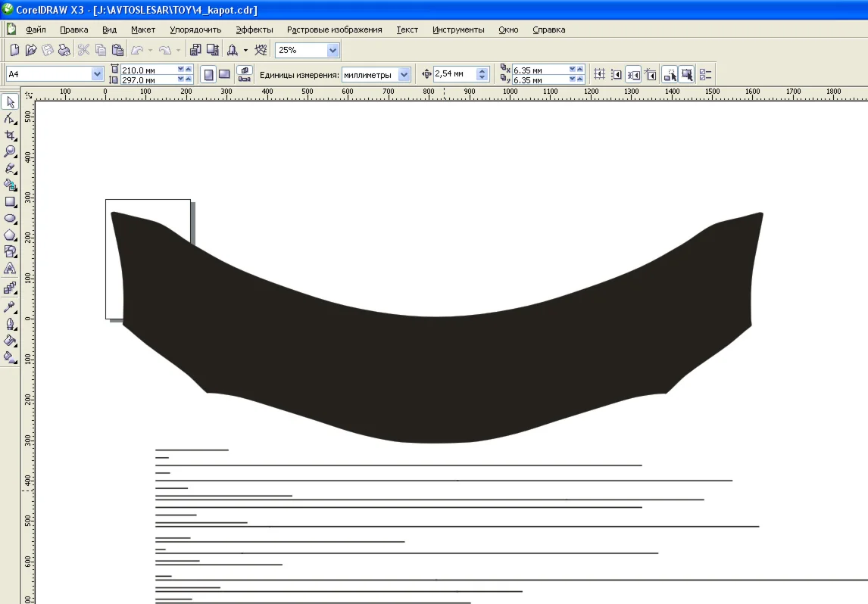868x604 pixels.
Task: Toggle landscape page orientation
Action: 224,74
